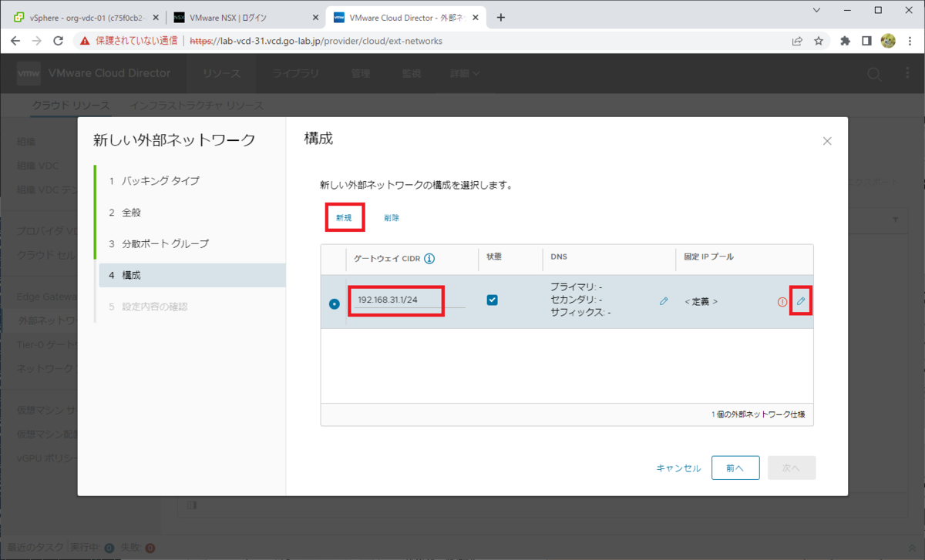925x560 pixels.
Task: Click 削除 to delete the configuration
Action: [x=392, y=218]
